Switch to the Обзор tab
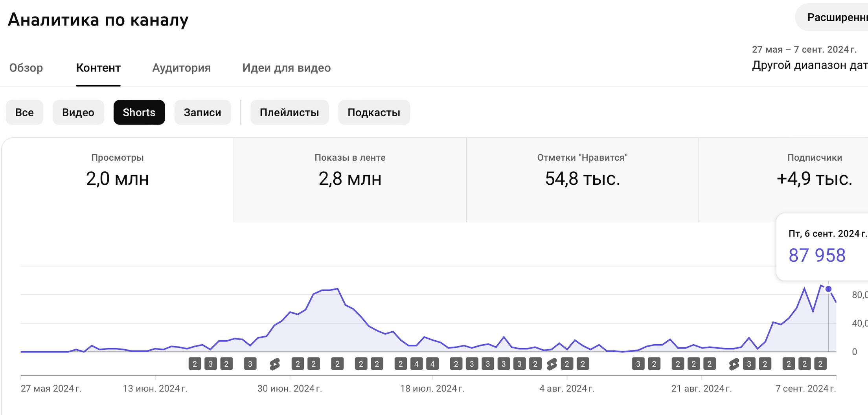This screenshot has height=415, width=868. coord(26,68)
